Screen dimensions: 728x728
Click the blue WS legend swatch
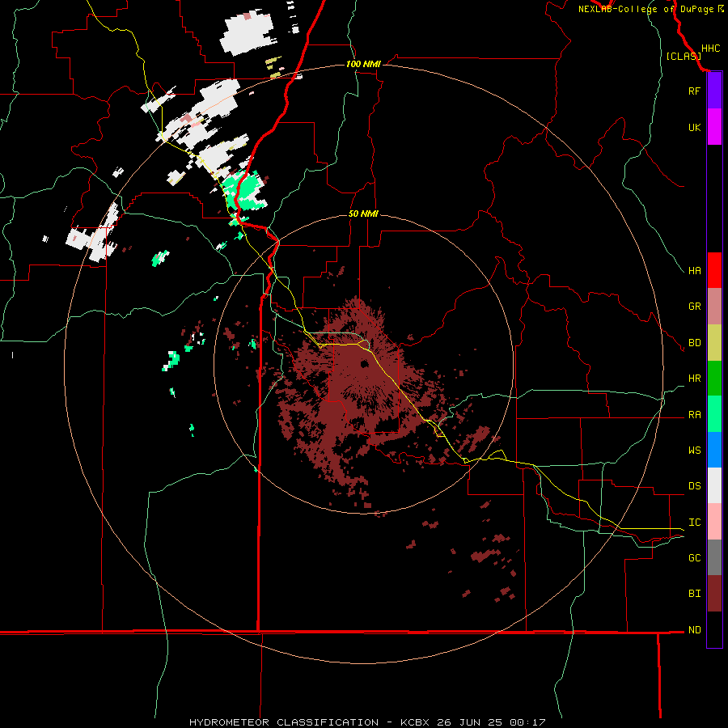pyautogui.click(x=714, y=450)
